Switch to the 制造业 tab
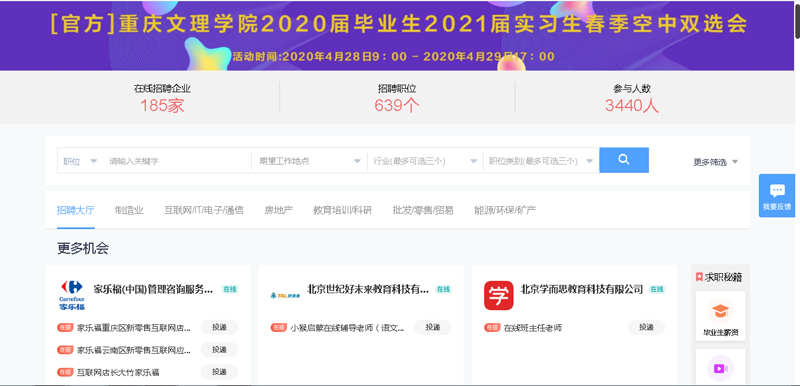The image size is (800, 386). [129, 210]
